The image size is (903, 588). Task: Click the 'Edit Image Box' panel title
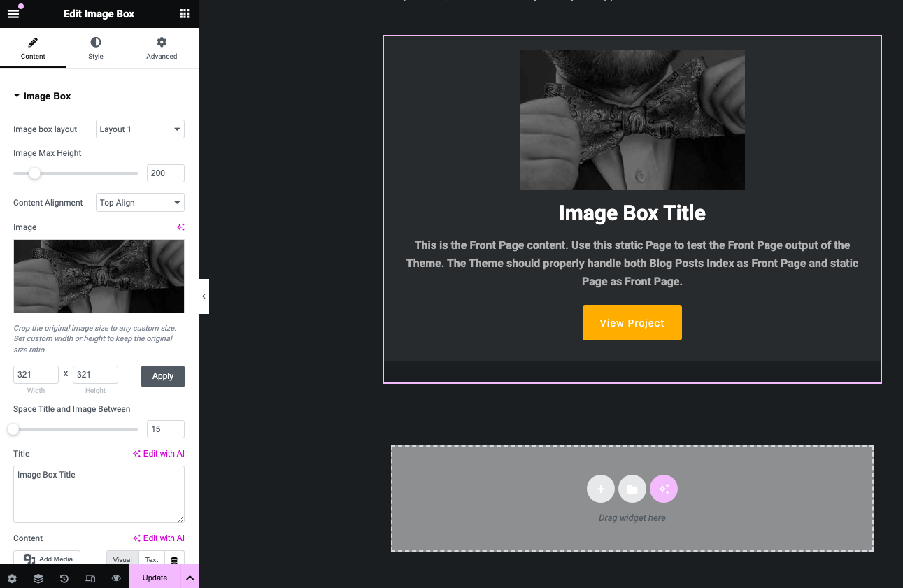99,14
